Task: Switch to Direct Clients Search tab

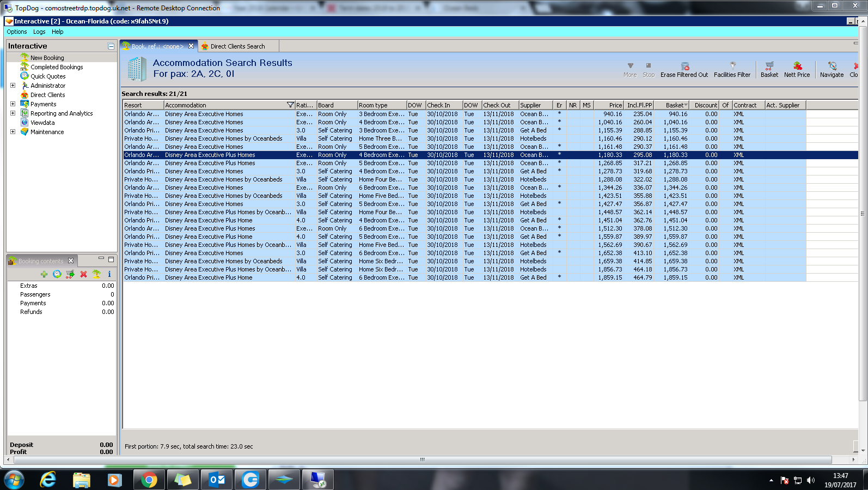Action: (237, 46)
